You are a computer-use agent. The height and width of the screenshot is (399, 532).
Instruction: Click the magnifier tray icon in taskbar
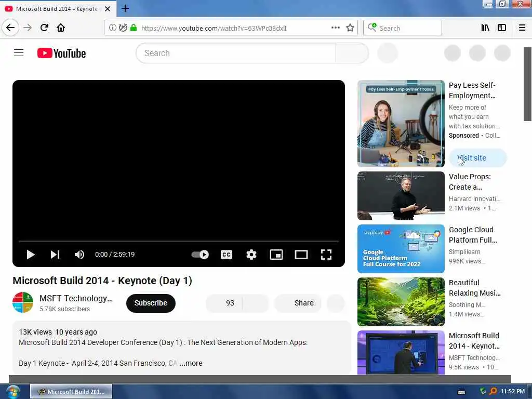493,392
